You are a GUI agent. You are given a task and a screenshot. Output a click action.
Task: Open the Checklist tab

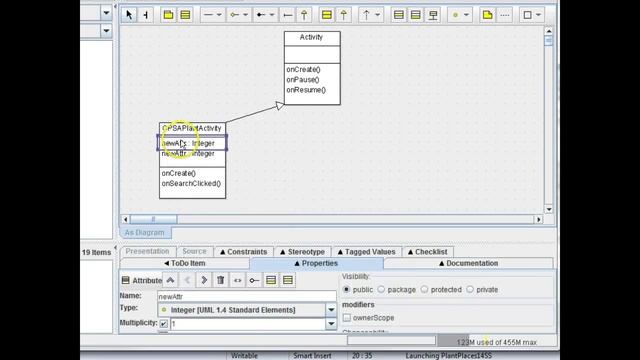(x=427, y=252)
